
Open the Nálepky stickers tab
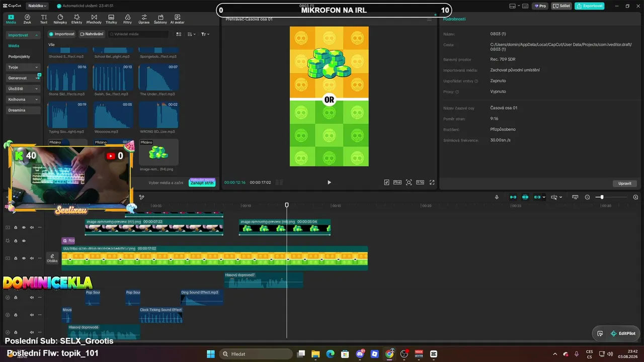click(x=60, y=19)
